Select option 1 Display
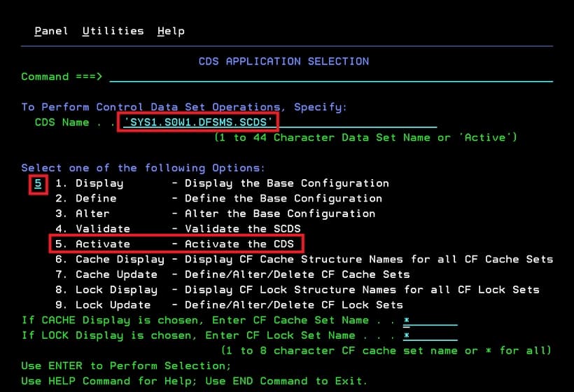This screenshot has height=392, width=574. [90, 183]
